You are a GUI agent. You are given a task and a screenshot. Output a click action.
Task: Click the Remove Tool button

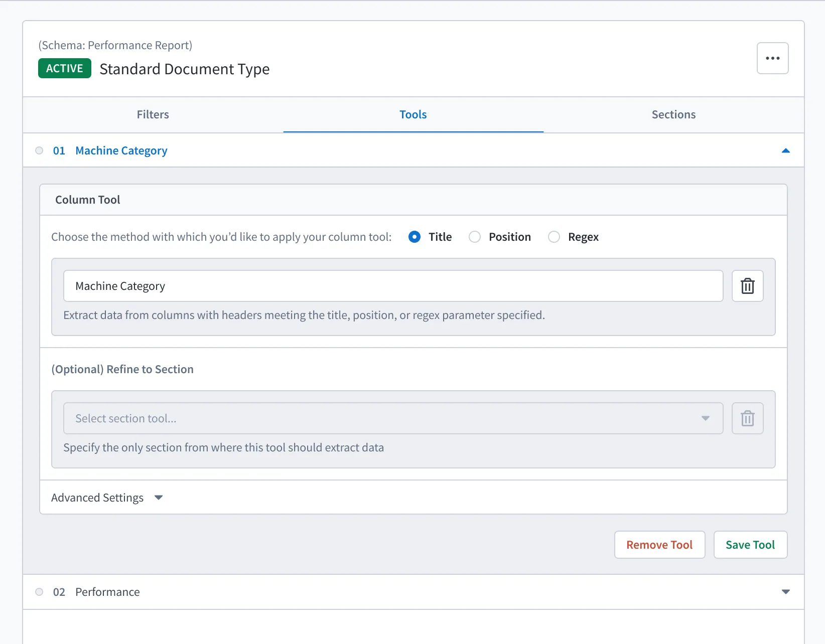(659, 545)
